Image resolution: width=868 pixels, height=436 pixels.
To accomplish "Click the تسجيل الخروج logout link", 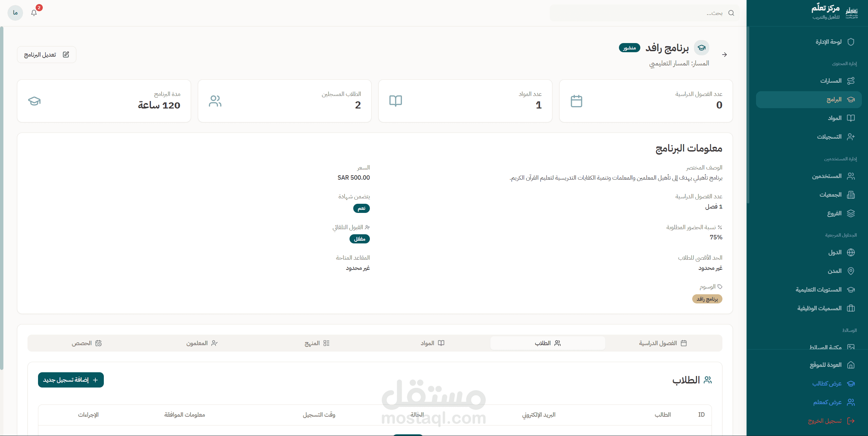I will [825, 421].
